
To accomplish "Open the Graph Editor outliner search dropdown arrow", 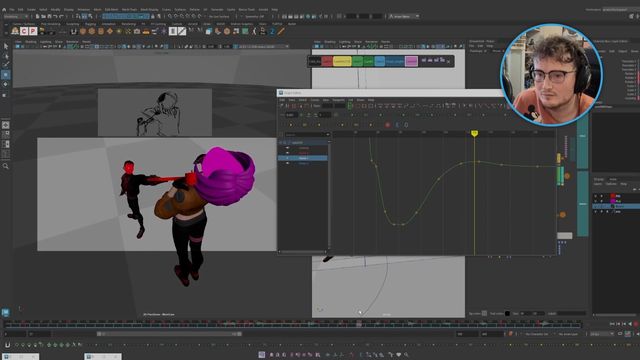I will click(x=328, y=134).
